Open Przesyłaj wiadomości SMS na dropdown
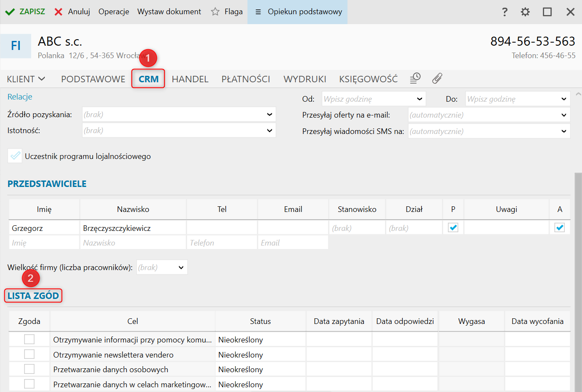Screen dimensions: 582x392 point(489,131)
